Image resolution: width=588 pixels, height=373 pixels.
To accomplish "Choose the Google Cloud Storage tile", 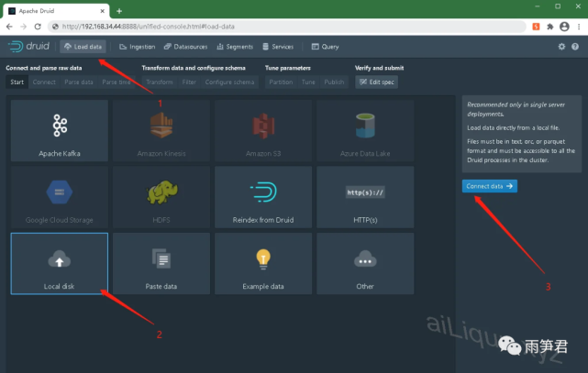I will [60, 197].
